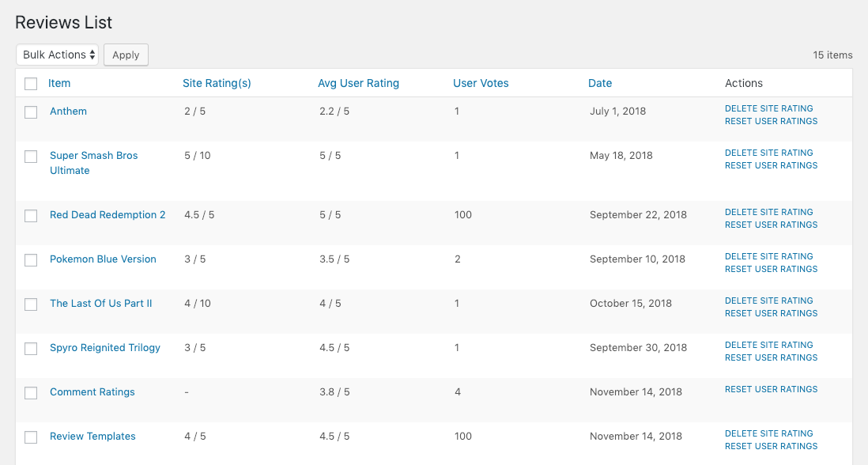Sort the list by User Votes
This screenshot has width=868, height=465.
(481, 83)
